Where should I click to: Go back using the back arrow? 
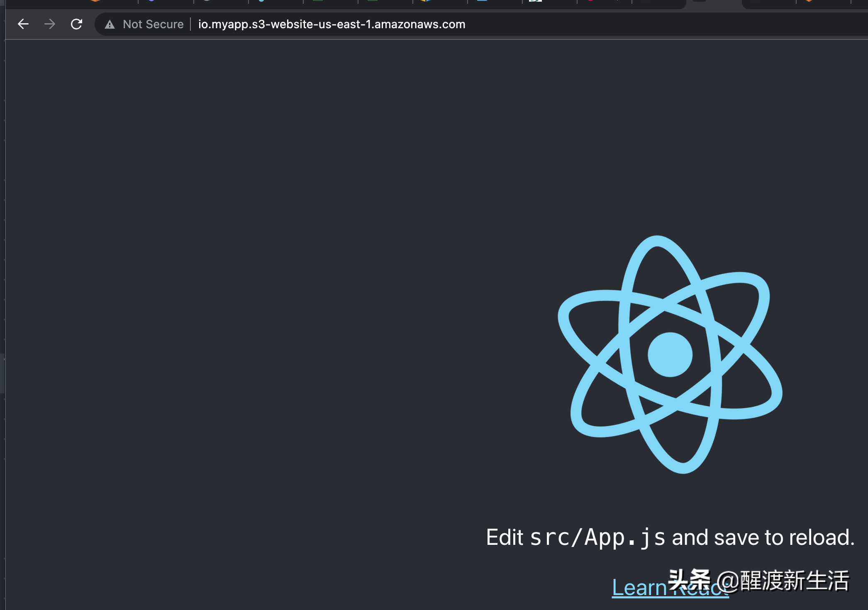click(23, 24)
